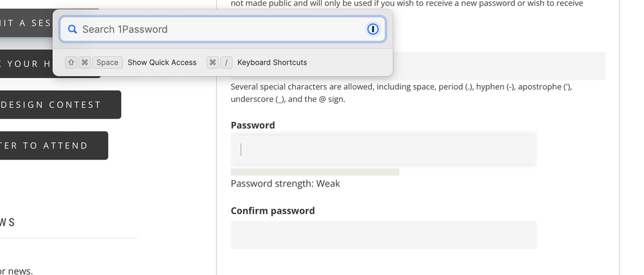Click the sidebar button ending in 'TER TO ATTEND'

53,146
